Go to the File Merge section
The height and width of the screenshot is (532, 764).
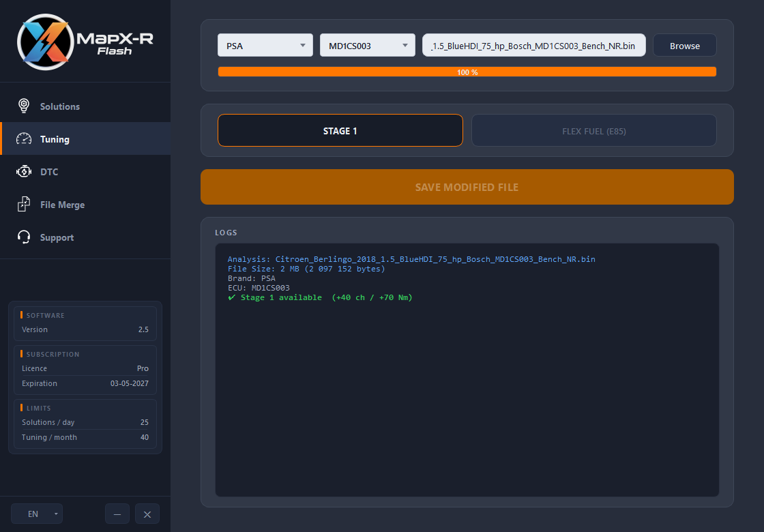85,205
